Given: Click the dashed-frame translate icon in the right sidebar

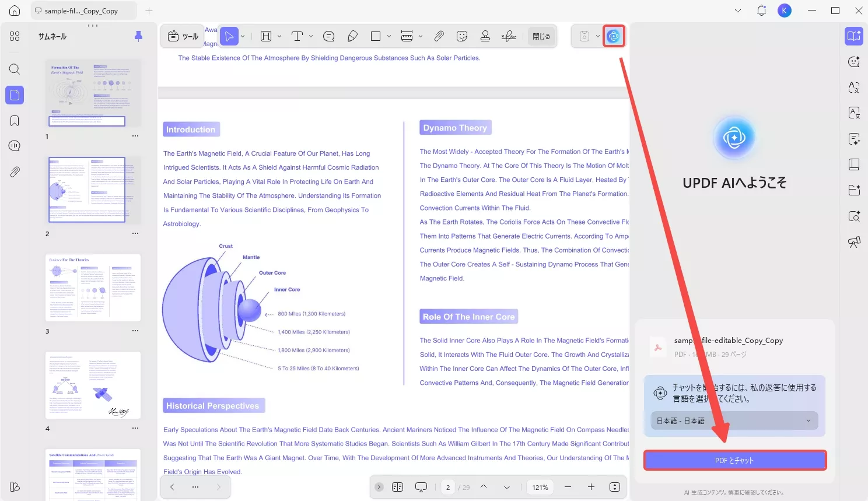Looking at the screenshot, I should pos(854,87).
